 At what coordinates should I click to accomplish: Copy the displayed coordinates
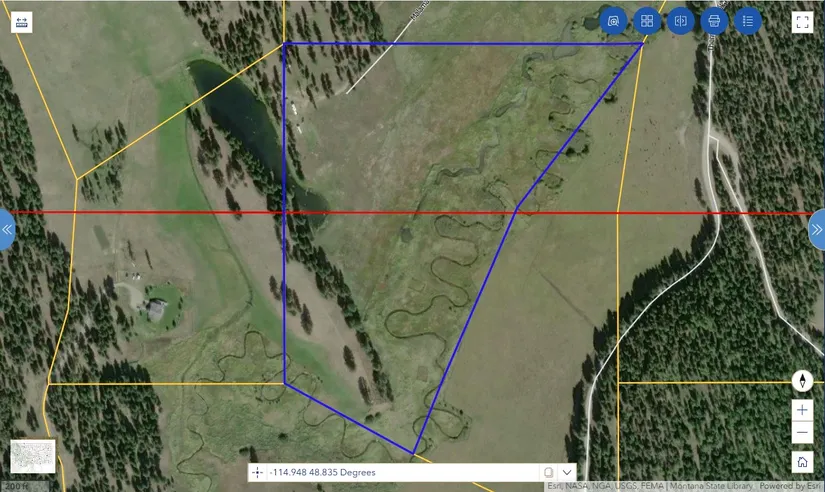click(x=548, y=472)
